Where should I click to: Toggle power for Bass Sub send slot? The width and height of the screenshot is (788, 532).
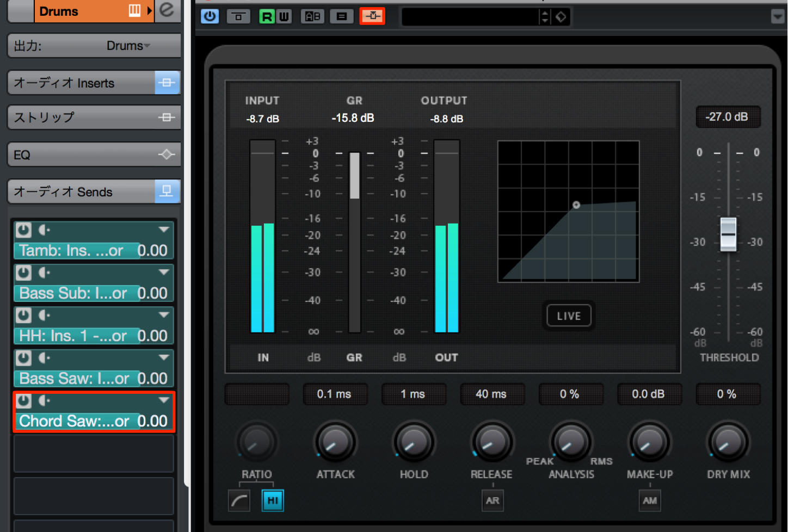[x=23, y=272]
